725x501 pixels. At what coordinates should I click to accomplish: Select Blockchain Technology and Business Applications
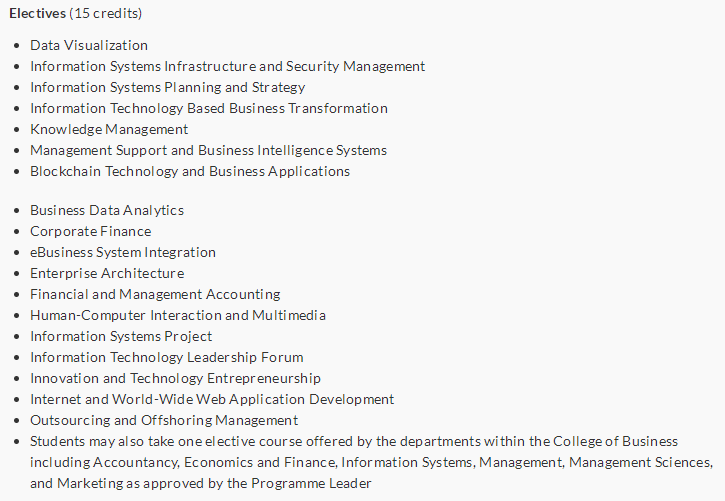point(190,171)
